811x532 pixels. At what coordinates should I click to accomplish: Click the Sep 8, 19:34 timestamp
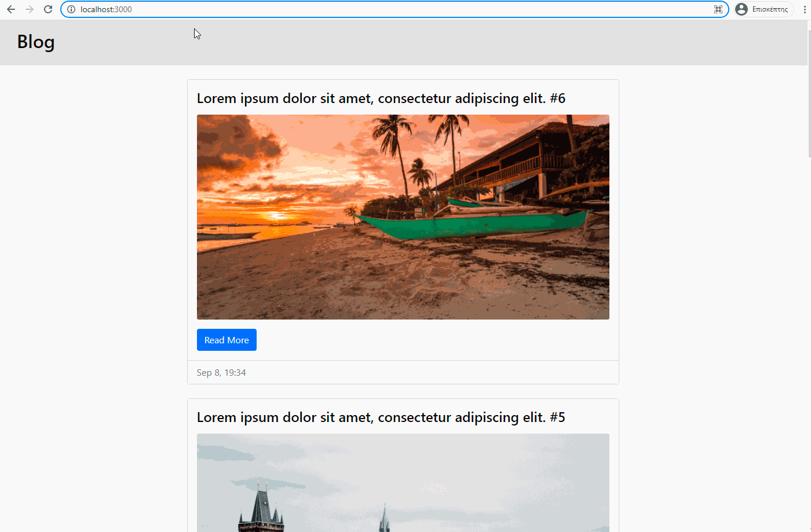click(221, 373)
